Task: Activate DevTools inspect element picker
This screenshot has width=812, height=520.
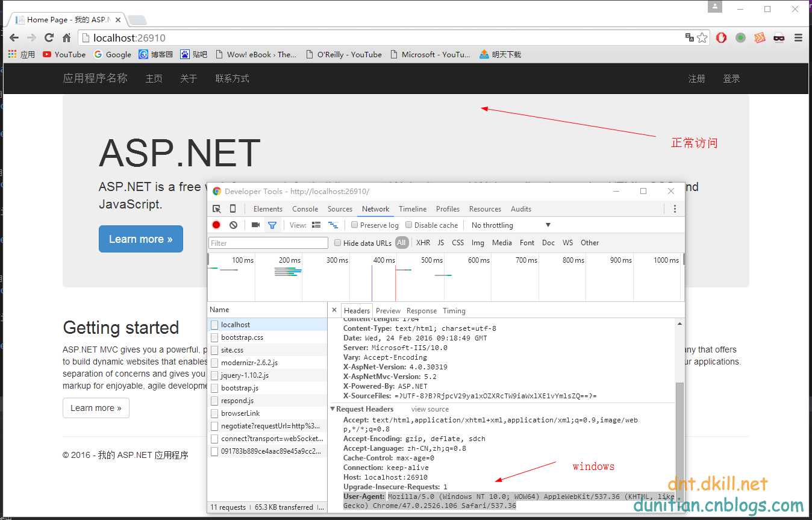Action: tap(217, 208)
